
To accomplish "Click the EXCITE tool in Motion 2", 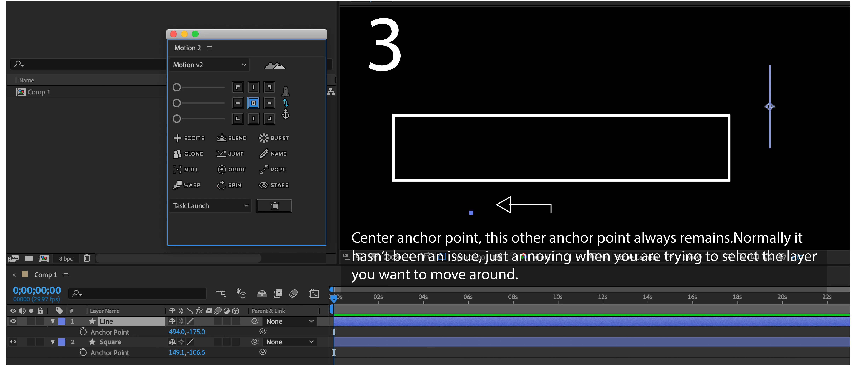I will [189, 138].
